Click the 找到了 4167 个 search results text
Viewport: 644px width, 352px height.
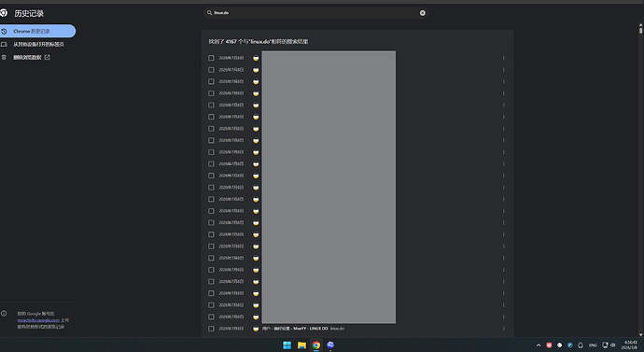(x=259, y=41)
